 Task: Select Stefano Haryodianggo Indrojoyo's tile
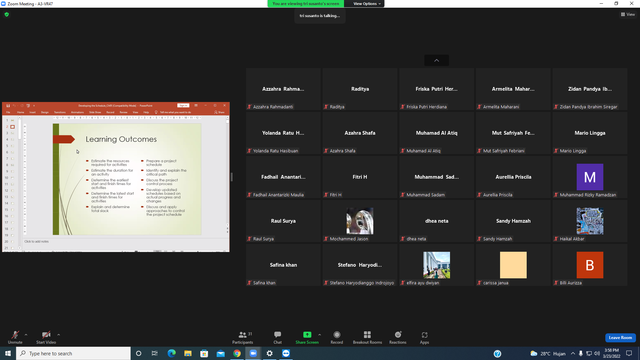[360, 265]
